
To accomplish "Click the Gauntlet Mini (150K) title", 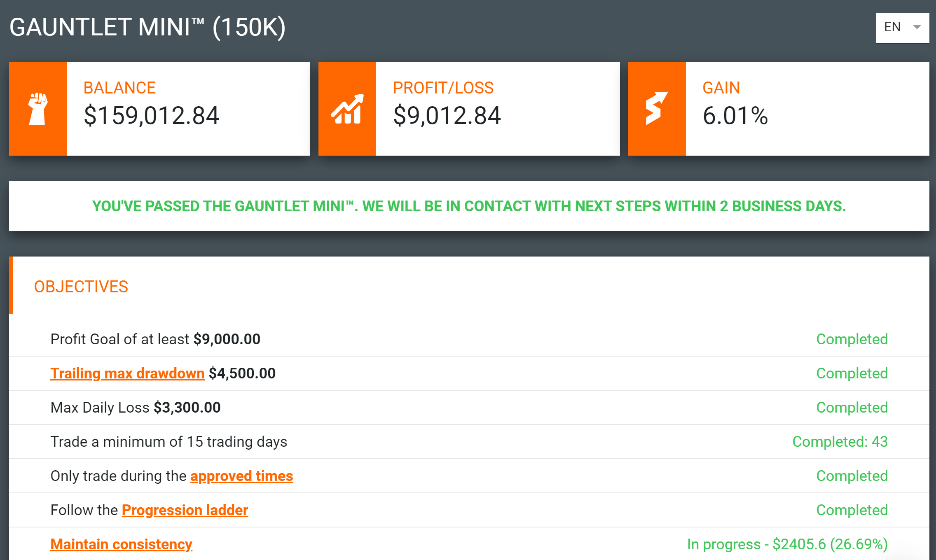I will coord(147,27).
